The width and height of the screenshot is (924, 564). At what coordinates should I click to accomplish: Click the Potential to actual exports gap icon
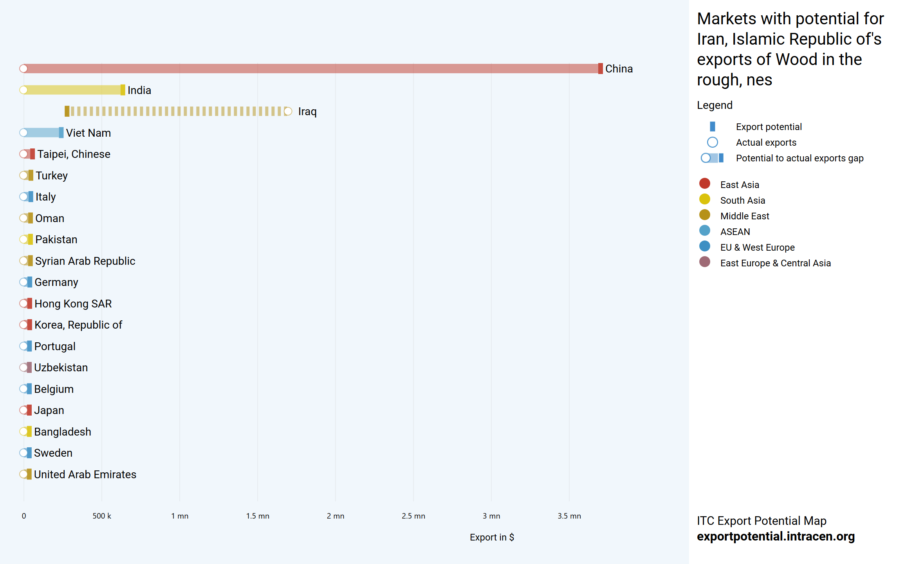click(712, 158)
